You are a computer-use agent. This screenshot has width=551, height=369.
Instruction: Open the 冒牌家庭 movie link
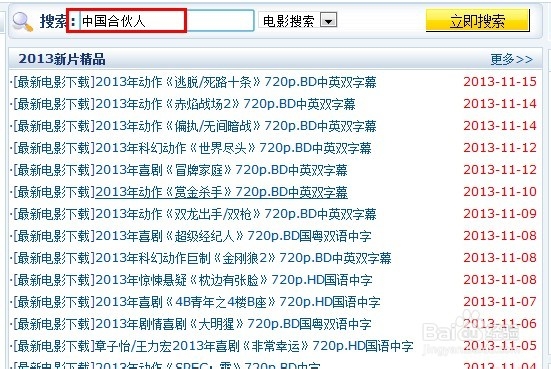coord(221,170)
